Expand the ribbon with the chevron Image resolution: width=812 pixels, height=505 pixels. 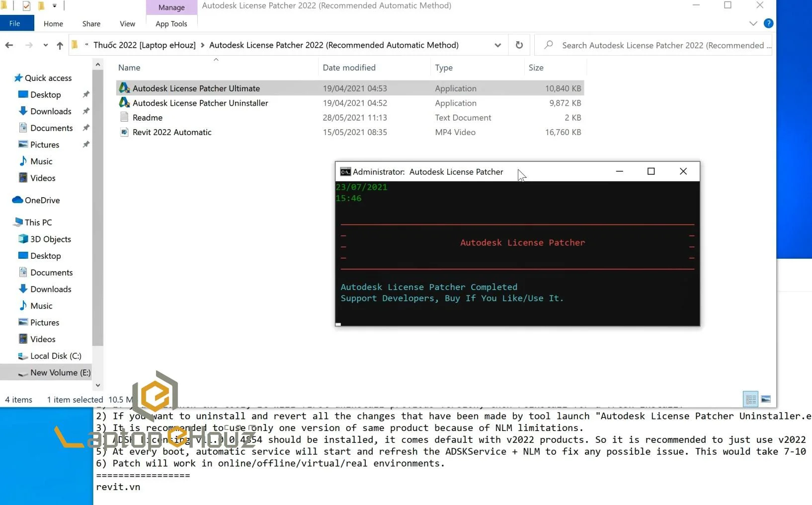[753, 23]
